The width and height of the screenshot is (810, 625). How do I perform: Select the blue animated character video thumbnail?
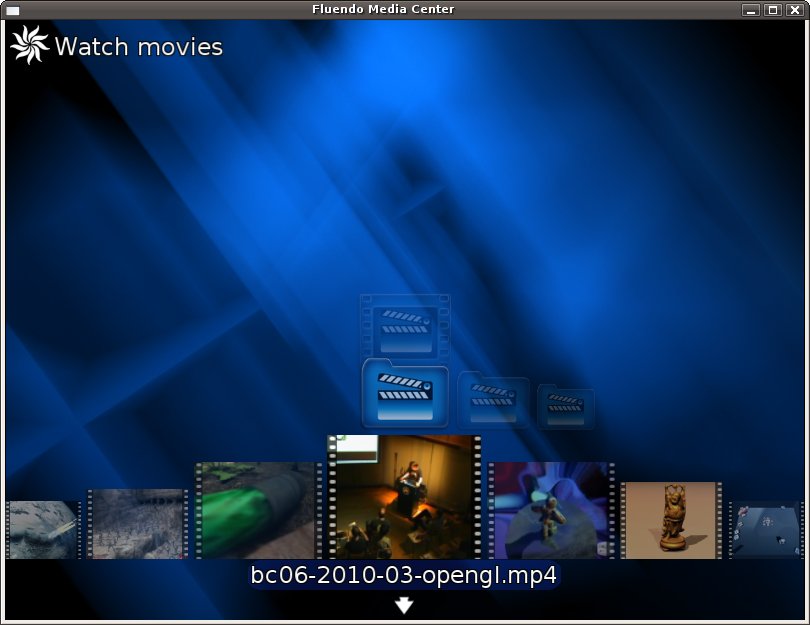(552, 510)
